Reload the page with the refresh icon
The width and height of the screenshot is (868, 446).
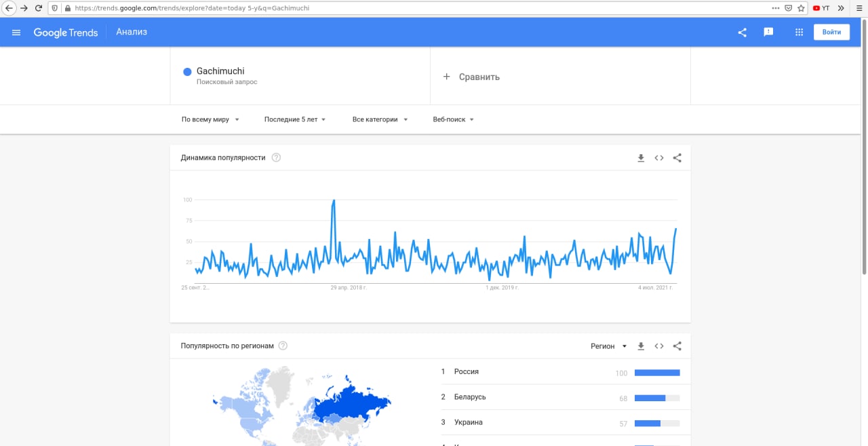click(x=39, y=8)
